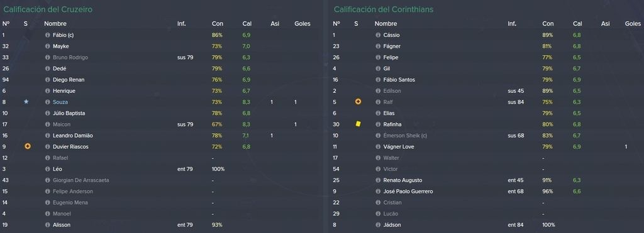Click the injury icon on Ralf's row
Screen dimensions: 644x233
[358, 101]
